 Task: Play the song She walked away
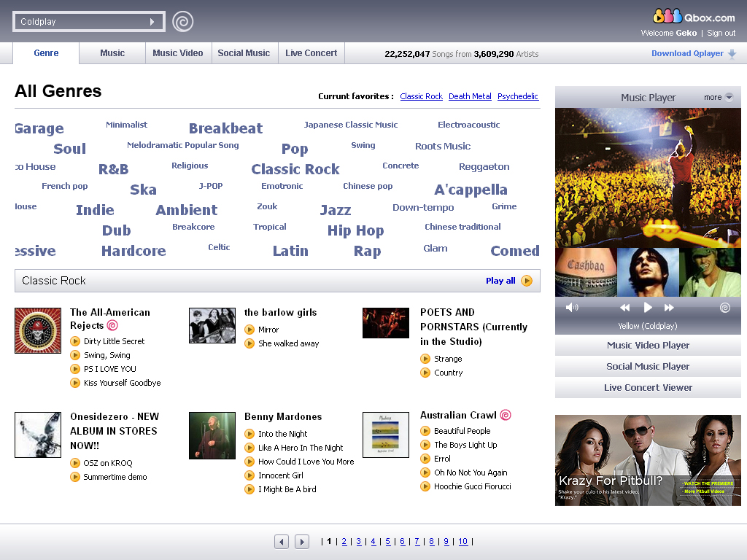tap(249, 343)
